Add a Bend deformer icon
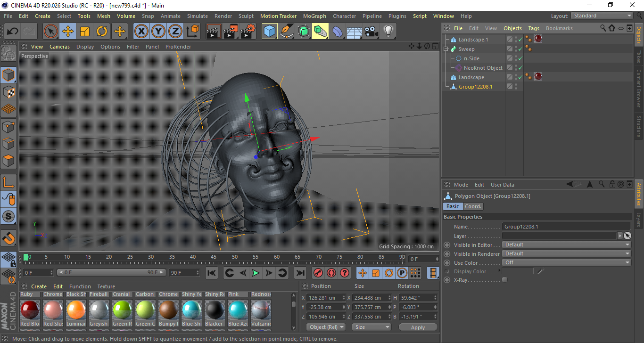 coord(338,32)
